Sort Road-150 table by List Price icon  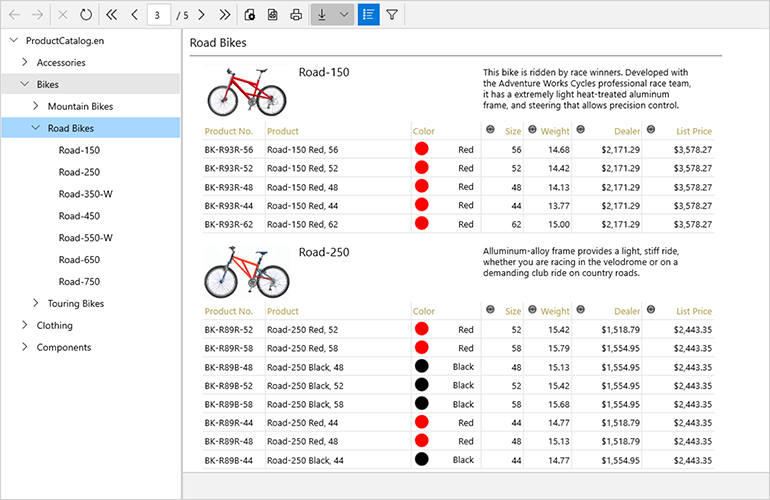(x=651, y=130)
